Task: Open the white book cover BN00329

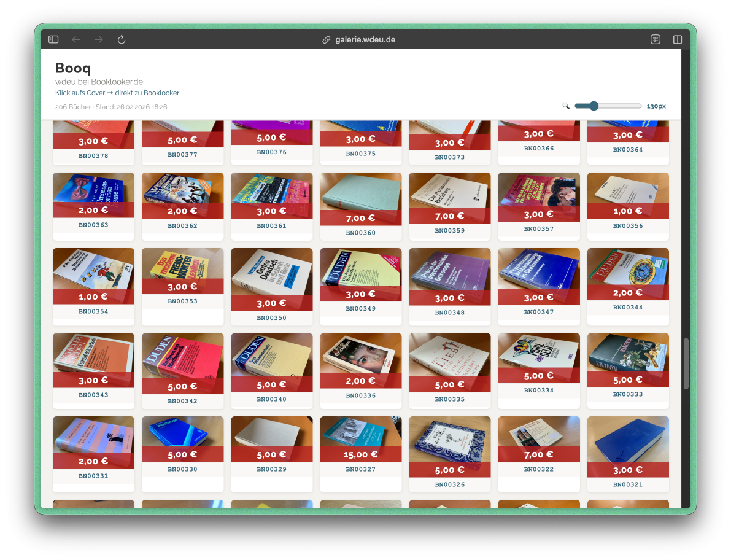Action: coord(271,439)
